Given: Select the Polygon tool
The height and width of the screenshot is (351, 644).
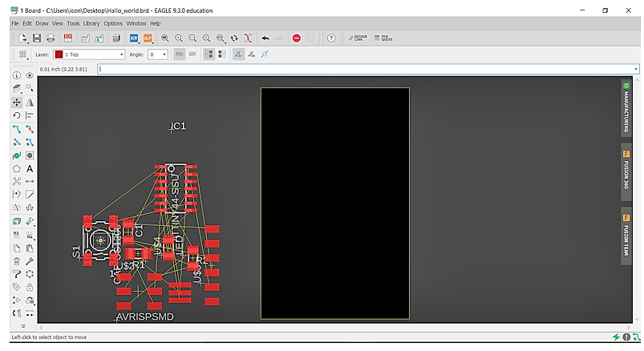Looking at the screenshot, I should click(16, 169).
